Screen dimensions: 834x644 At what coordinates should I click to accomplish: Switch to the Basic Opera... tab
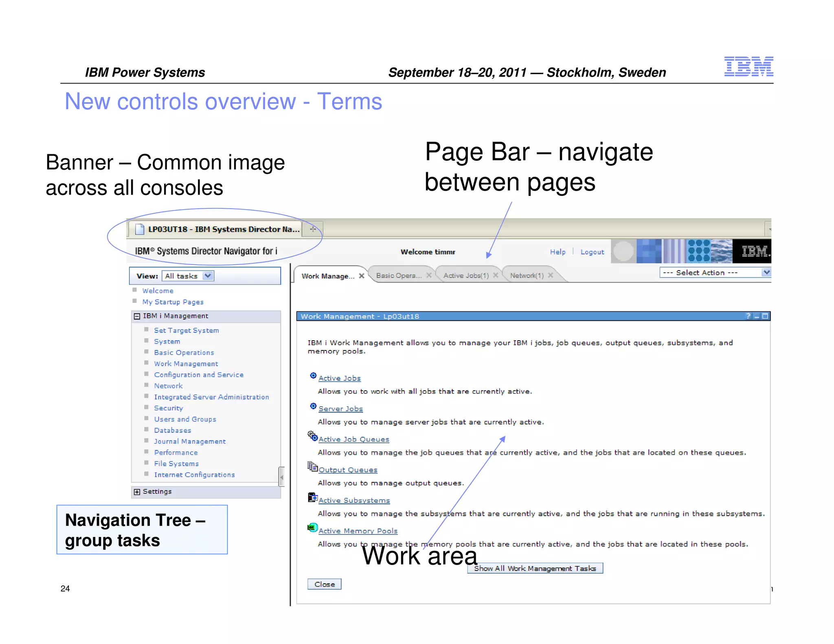[x=399, y=276]
